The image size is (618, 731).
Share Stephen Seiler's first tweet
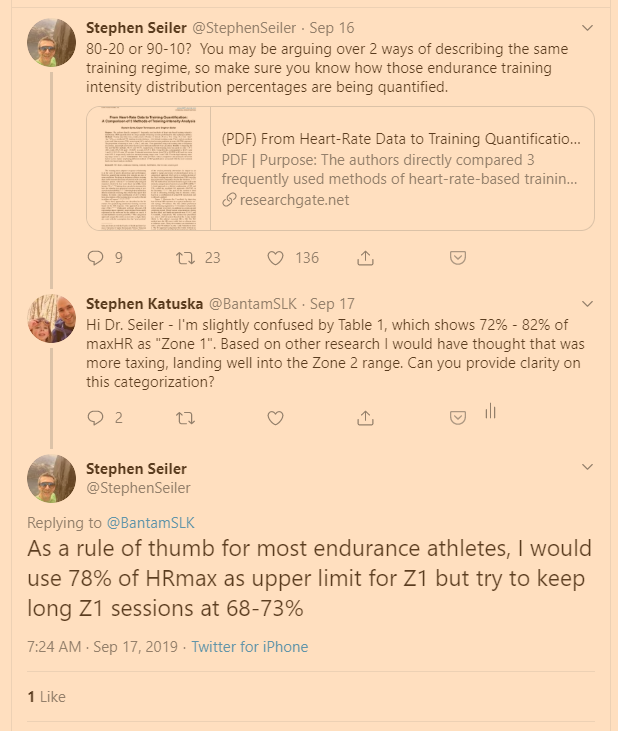366,258
